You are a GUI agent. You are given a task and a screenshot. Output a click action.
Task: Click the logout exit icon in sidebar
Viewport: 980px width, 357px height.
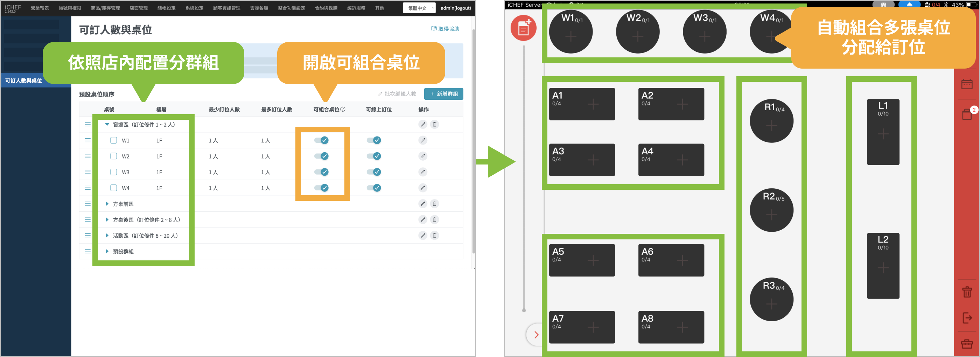(966, 317)
